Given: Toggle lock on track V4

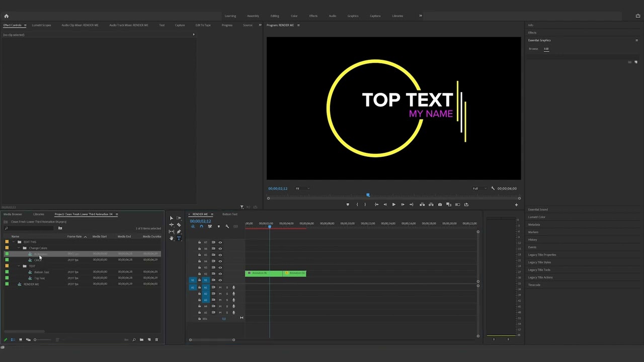Looking at the screenshot, I should [199, 261].
